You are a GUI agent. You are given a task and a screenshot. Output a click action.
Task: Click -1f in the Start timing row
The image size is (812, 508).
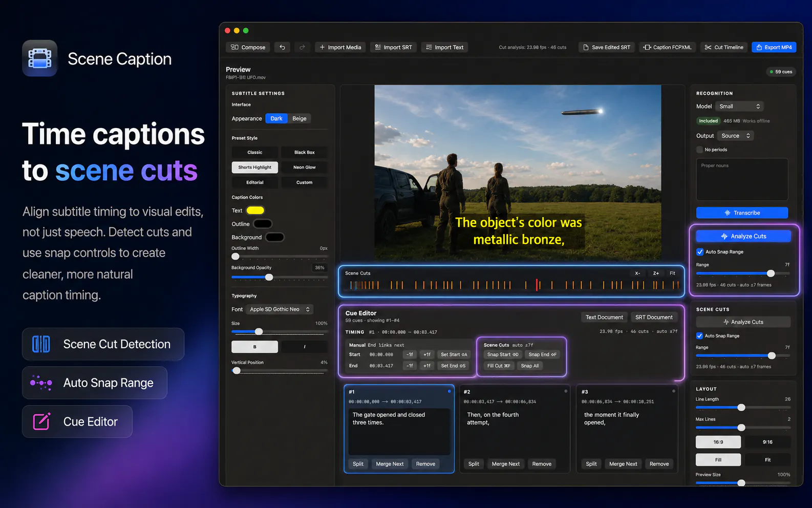410,354
